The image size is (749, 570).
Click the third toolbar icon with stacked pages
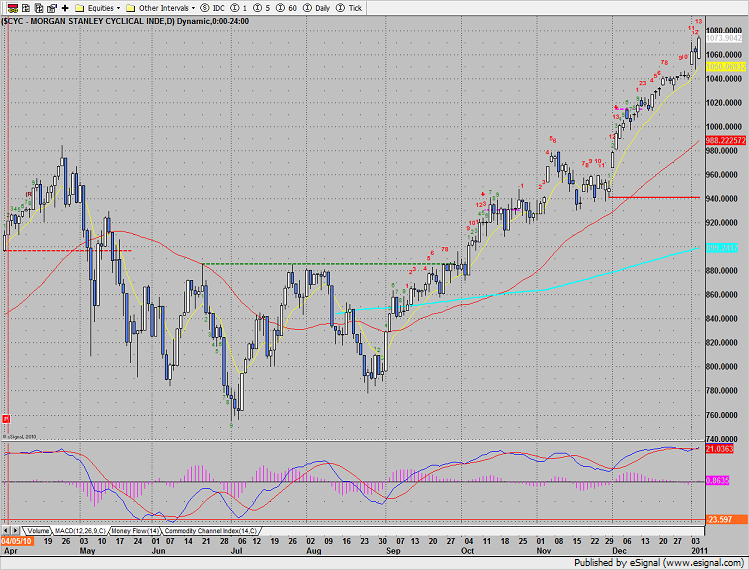click(x=39, y=8)
